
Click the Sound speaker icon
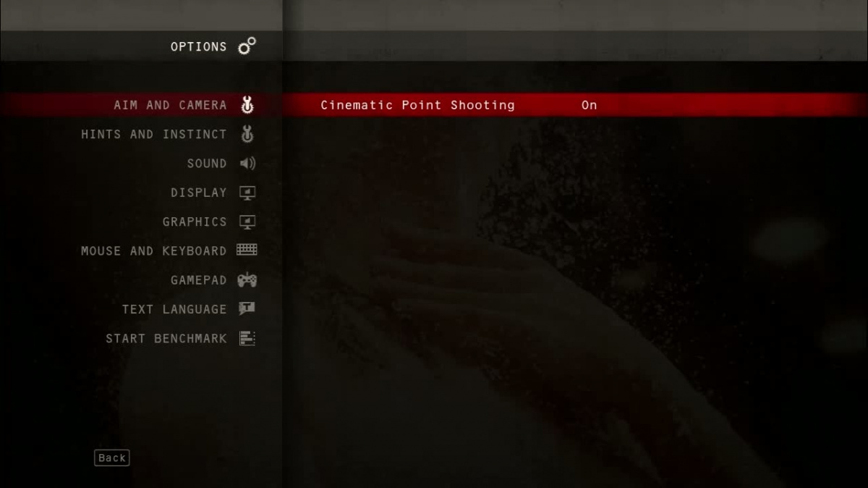(x=247, y=164)
